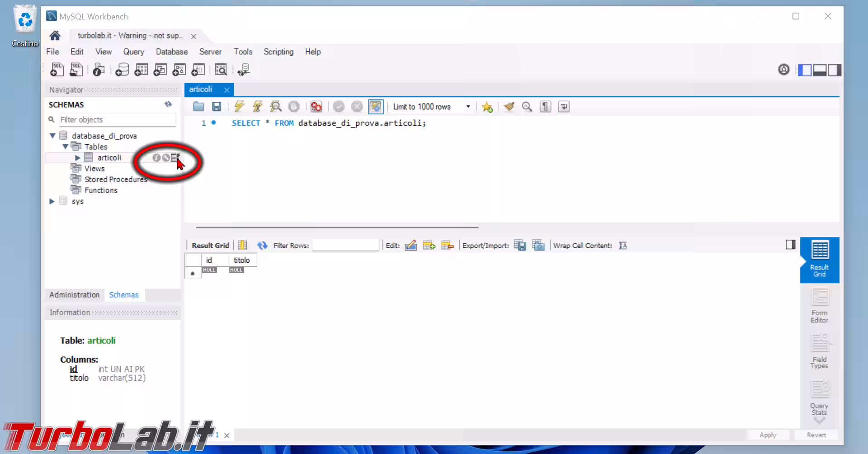
Task: Open a script file in editor
Action: 198,107
